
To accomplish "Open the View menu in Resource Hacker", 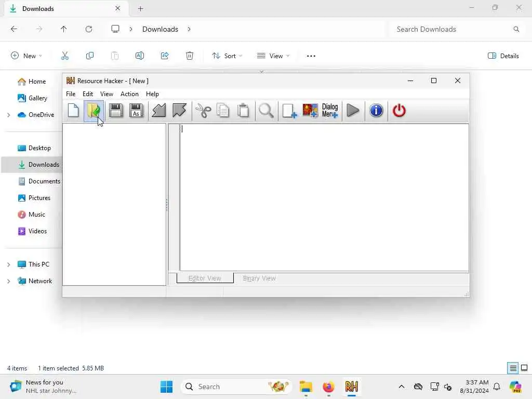I will (x=107, y=94).
